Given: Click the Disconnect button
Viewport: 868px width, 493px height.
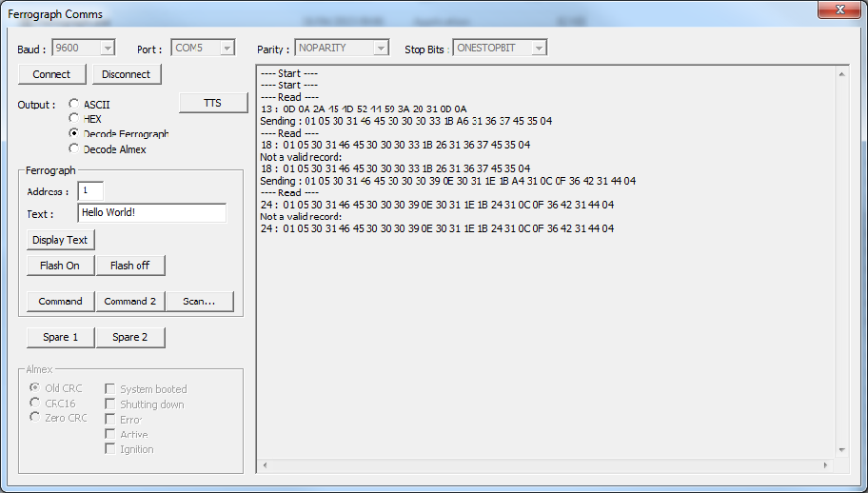Looking at the screenshot, I should click(127, 74).
